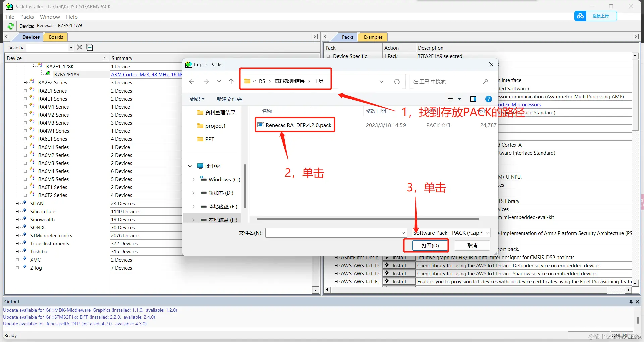The height and width of the screenshot is (342, 644).
Task: Open the ARM Cortex-M23 48 MHz link
Action: [147, 74]
